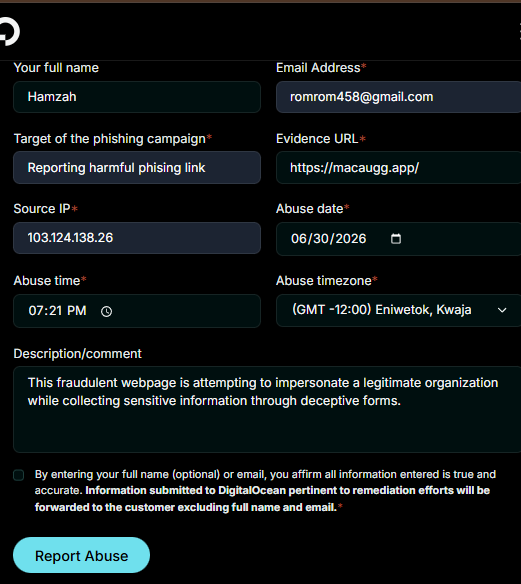Select the day 30 in Abuse date
Screen dimensions: 521x584
pyautogui.click(x=319, y=239)
